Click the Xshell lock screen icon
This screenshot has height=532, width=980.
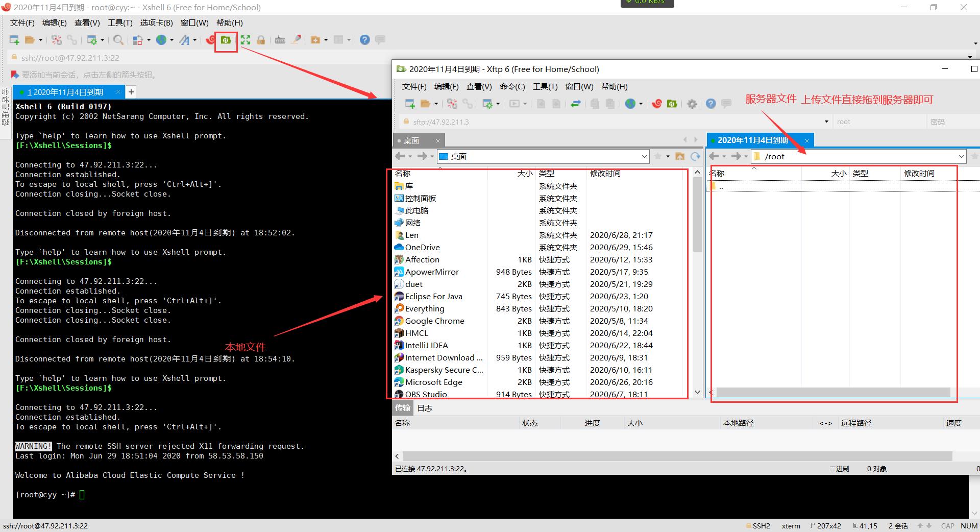(x=261, y=40)
